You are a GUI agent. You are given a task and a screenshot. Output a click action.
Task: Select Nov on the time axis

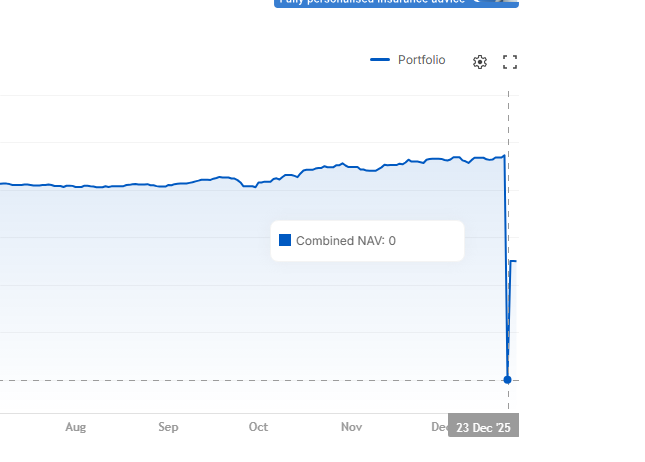pos(351,427)
